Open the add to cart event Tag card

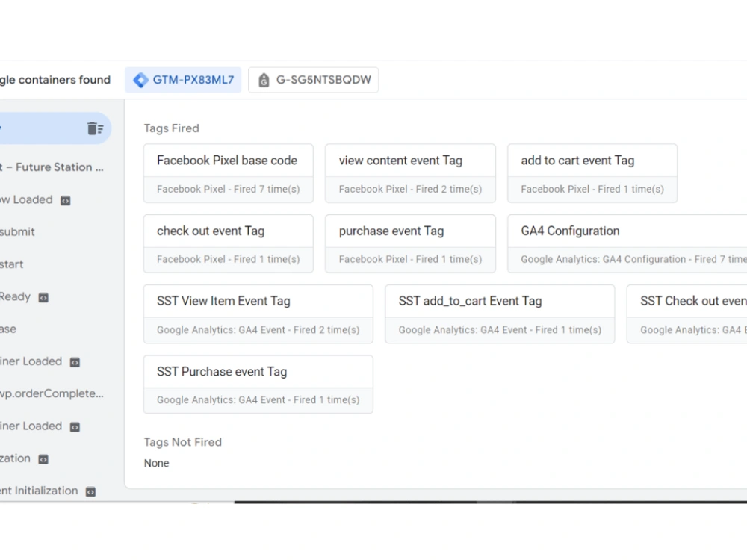tap(592, 172)
